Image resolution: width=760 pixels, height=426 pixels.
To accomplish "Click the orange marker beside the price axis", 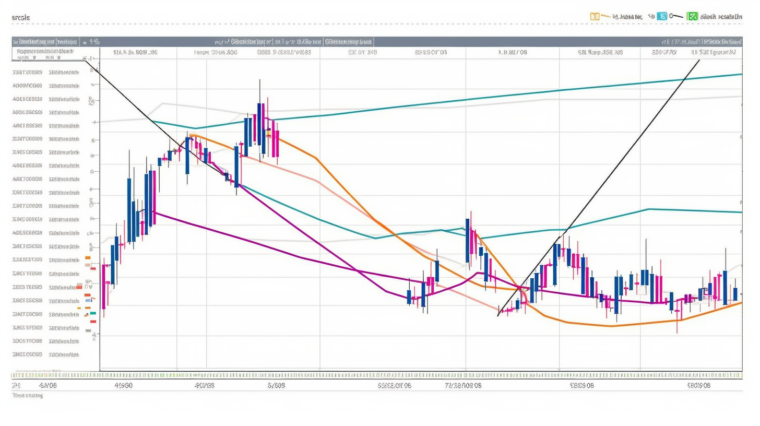I will [x=88, y=258].
